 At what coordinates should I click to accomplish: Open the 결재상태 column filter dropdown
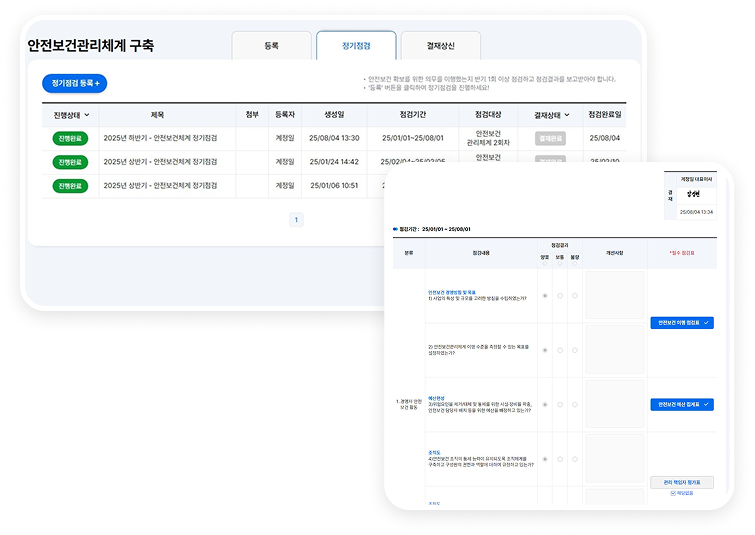550,115
